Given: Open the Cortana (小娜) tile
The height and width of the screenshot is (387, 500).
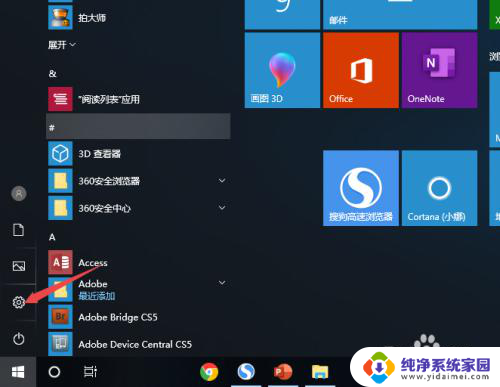Looking at the screenshot, I should (440, 188).
